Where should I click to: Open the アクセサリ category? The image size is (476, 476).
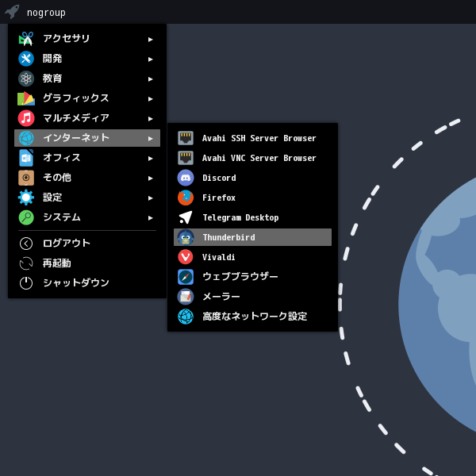[x=87, y=39]
